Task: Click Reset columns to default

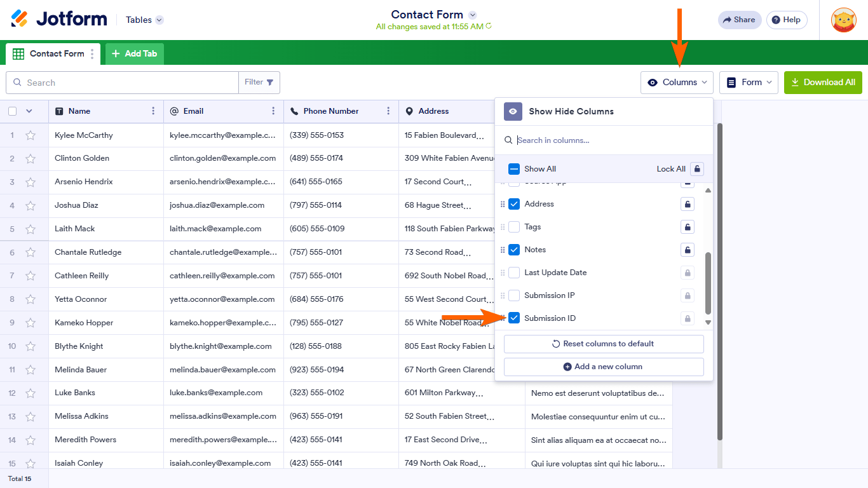Action: [x=603, y=344]
